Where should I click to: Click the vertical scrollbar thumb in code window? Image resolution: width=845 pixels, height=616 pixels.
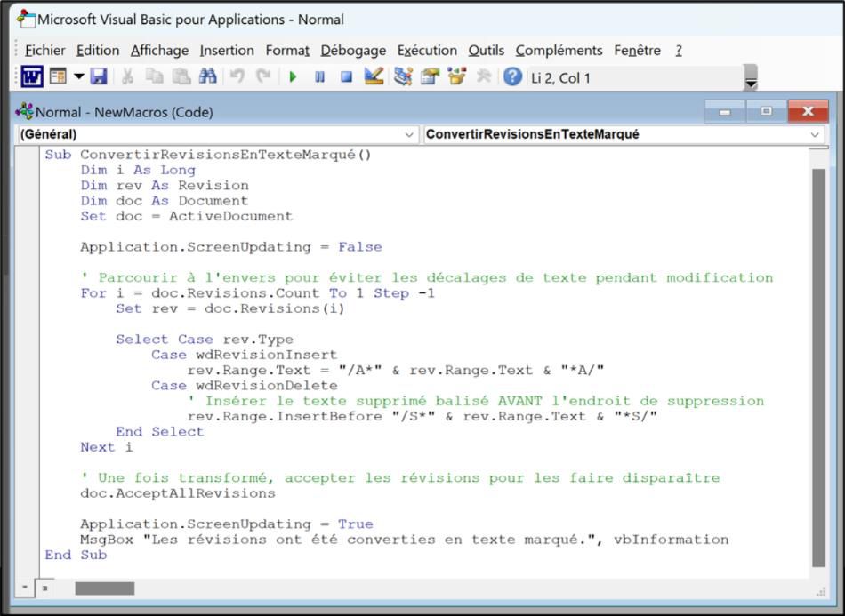pos(818,368)
